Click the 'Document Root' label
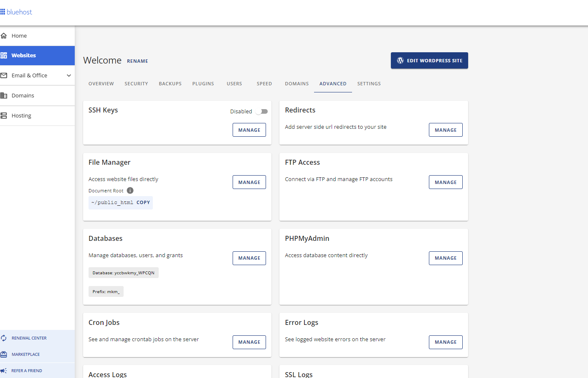 coord(106,191)
